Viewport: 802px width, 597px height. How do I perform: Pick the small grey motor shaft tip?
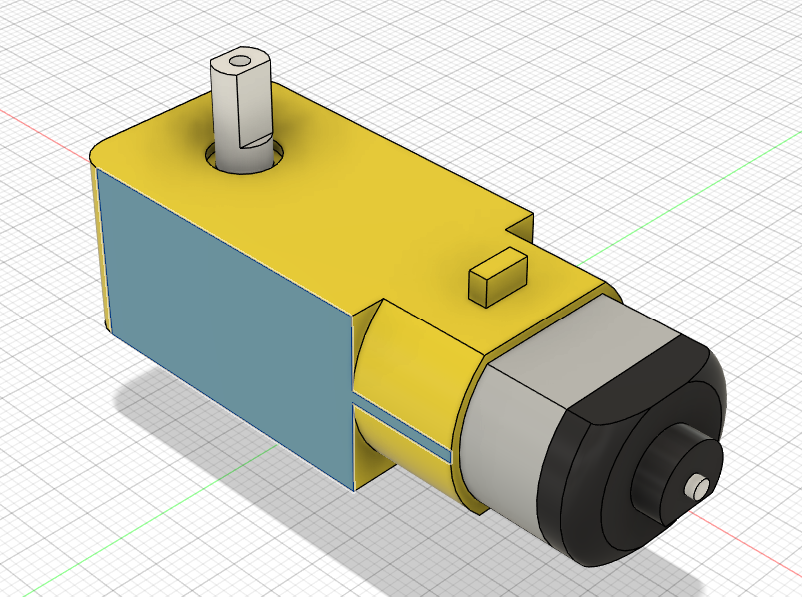(697, 487)
